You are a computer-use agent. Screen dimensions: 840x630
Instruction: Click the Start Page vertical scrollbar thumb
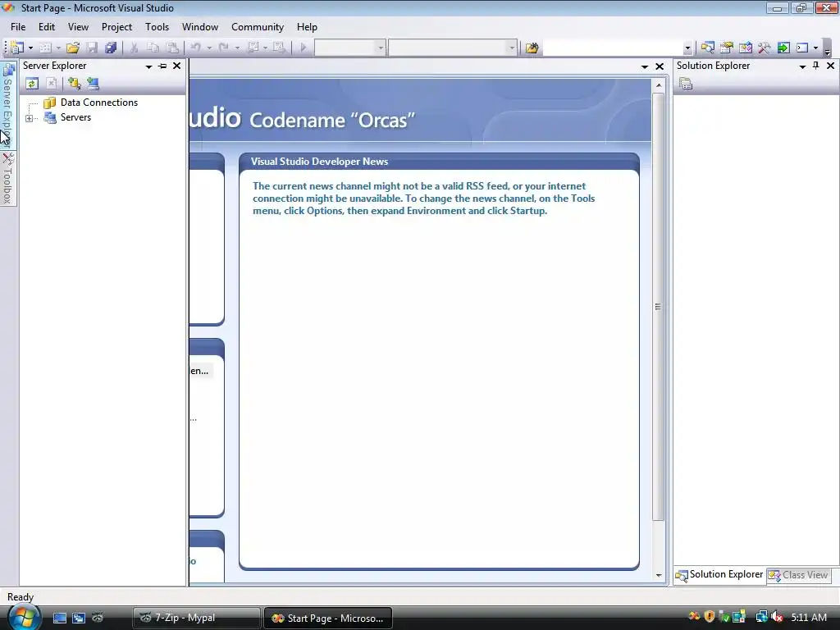click(x=659, y=307)
